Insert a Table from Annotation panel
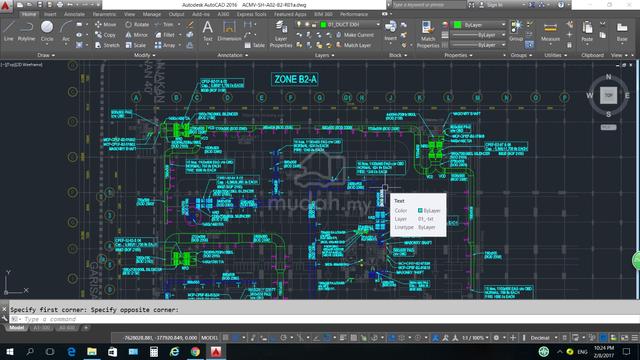The height and width of the screenshot is (360, 640). 255,45
